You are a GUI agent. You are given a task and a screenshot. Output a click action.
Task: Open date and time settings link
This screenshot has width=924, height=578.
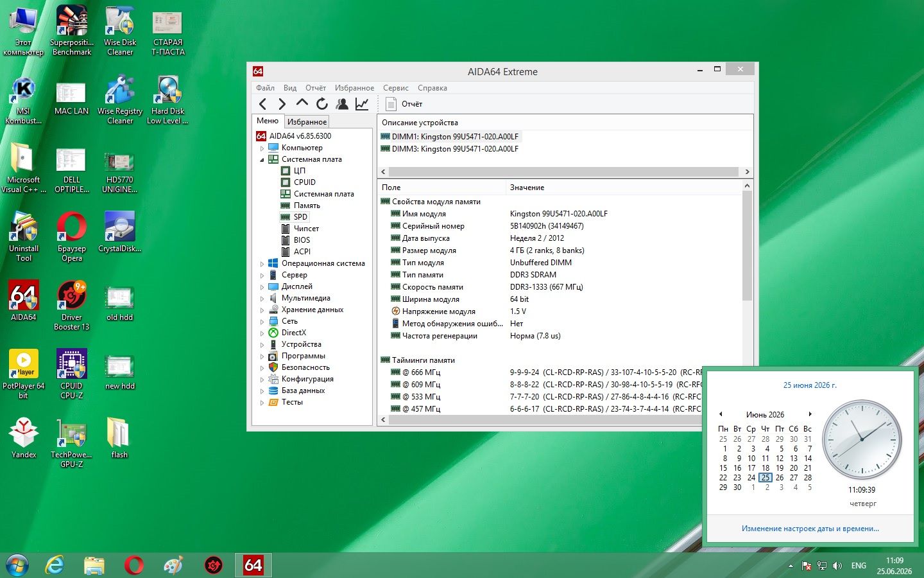[x=810, y=529]
